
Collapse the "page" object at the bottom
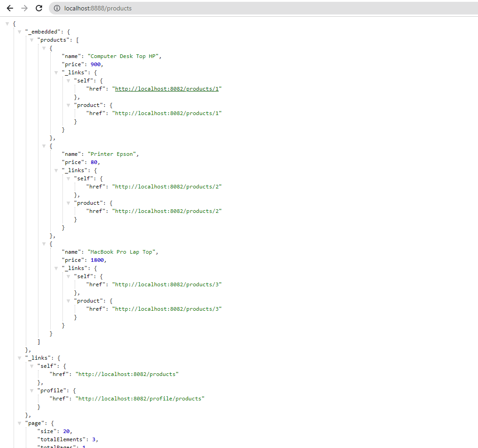click(x=19, y=423)
